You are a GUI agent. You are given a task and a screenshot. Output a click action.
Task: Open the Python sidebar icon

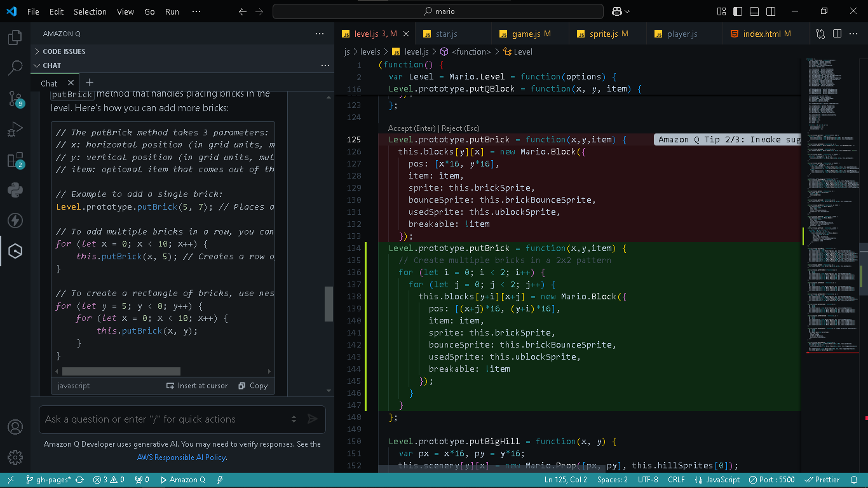(15, 190)
